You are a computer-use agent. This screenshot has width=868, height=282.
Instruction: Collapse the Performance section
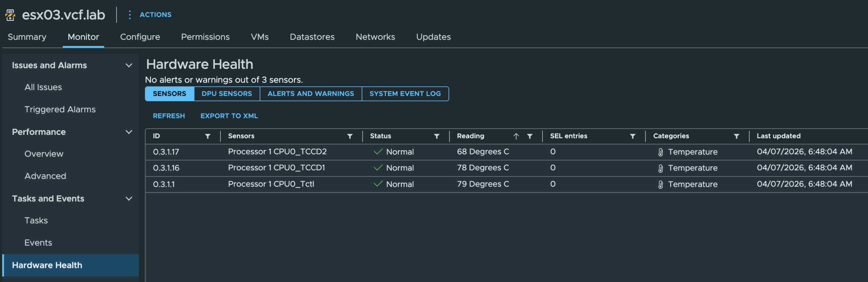point(129,132)
